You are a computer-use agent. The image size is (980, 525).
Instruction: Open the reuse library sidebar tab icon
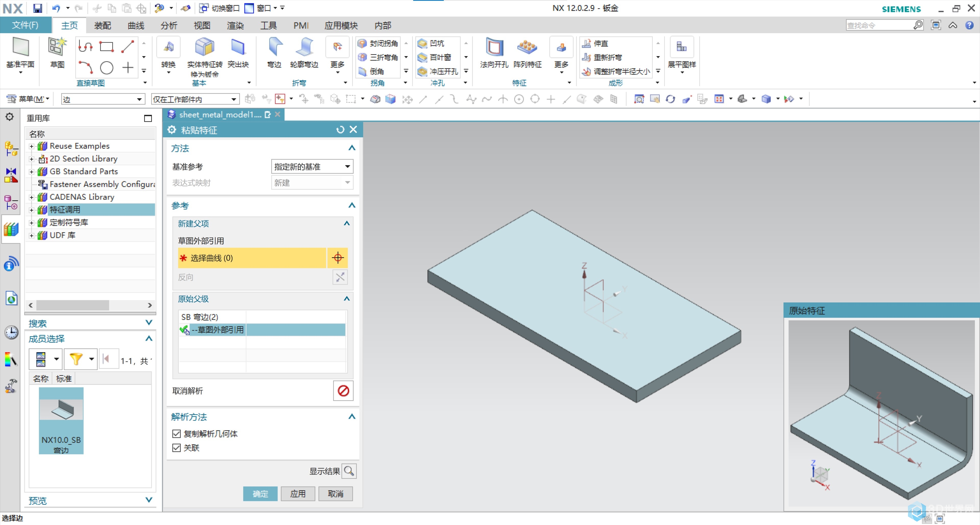point(11,229)
